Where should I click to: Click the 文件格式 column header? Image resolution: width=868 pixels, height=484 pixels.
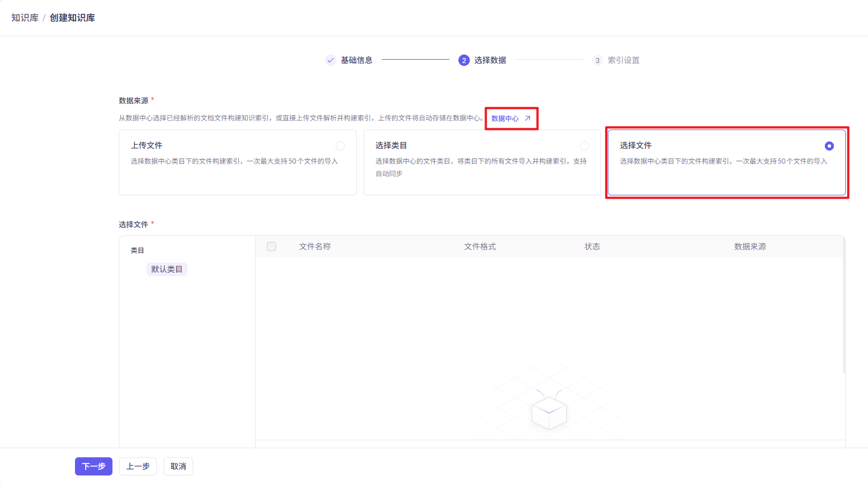[x=480, y=247]
